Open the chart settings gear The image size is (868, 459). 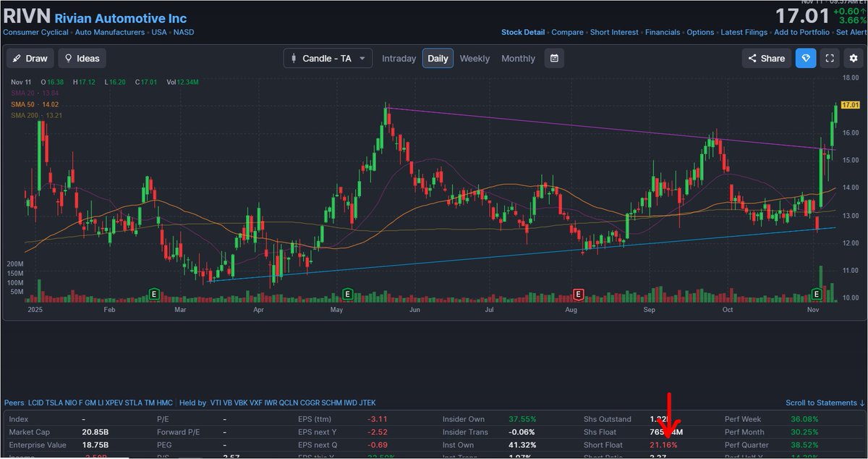coord(854,58)
